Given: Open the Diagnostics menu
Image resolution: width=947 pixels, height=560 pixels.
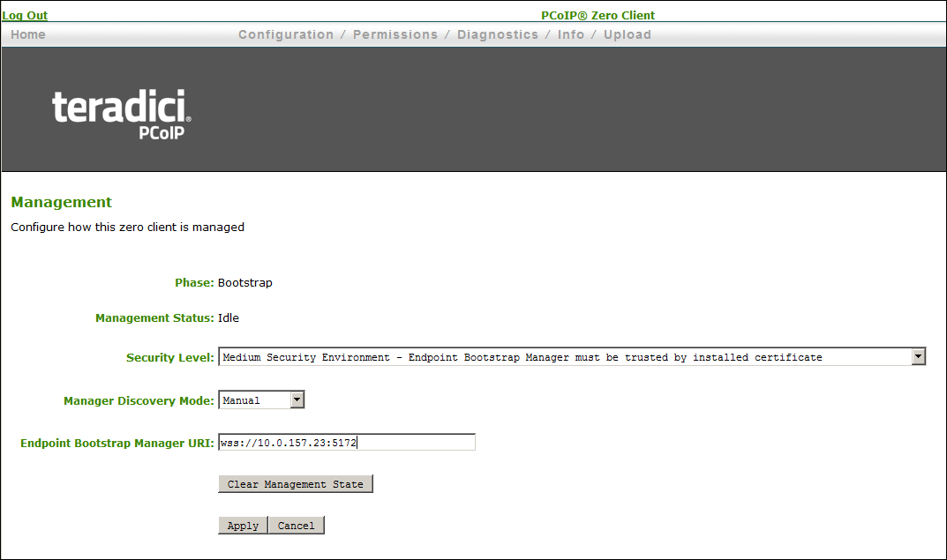Looking at the screenshot, I should (498, 34).
